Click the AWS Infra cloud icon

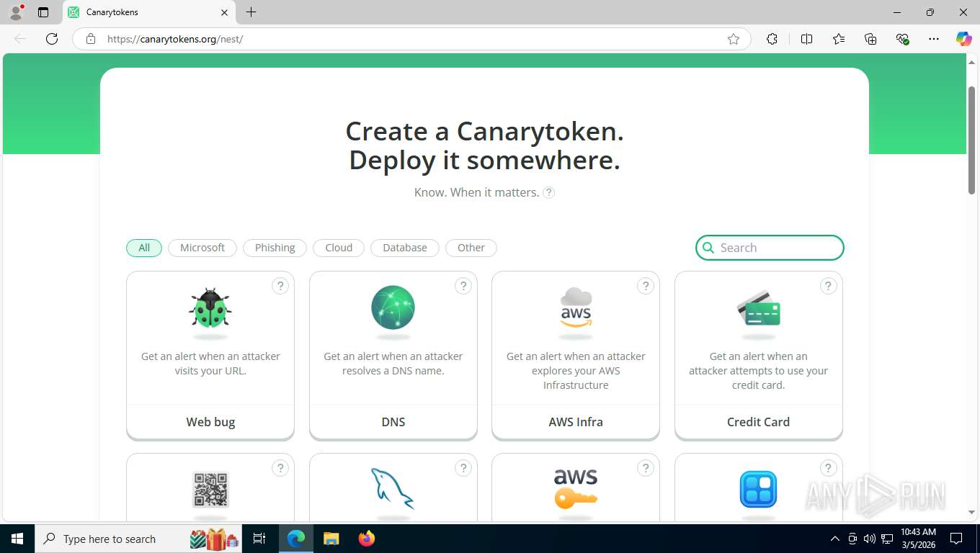click(x=576, y=307)
